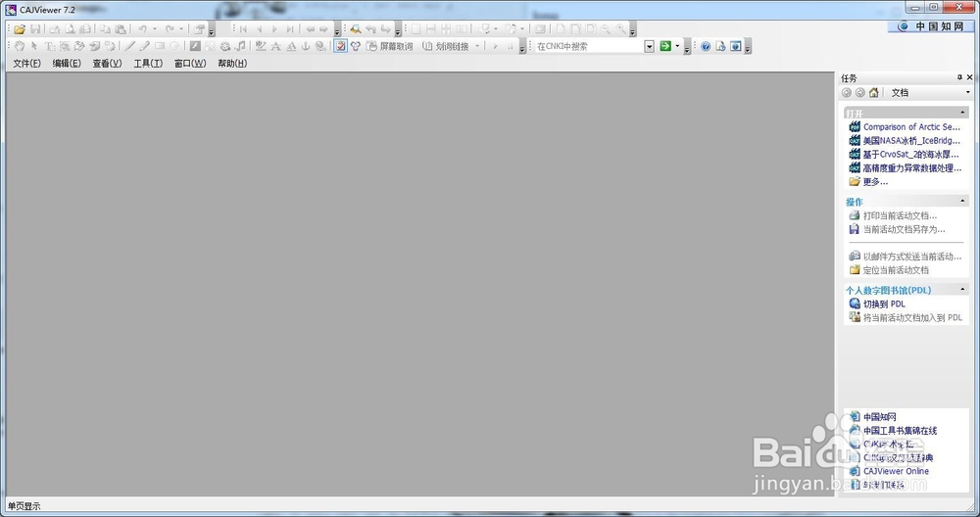Screen dimensions: 980x517
Task: Select the pencil annotation tool
Action: (144, 46)
